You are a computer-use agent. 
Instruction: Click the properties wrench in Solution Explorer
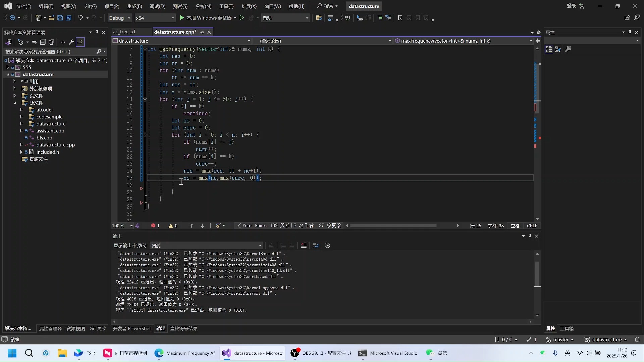coord(71,42)
